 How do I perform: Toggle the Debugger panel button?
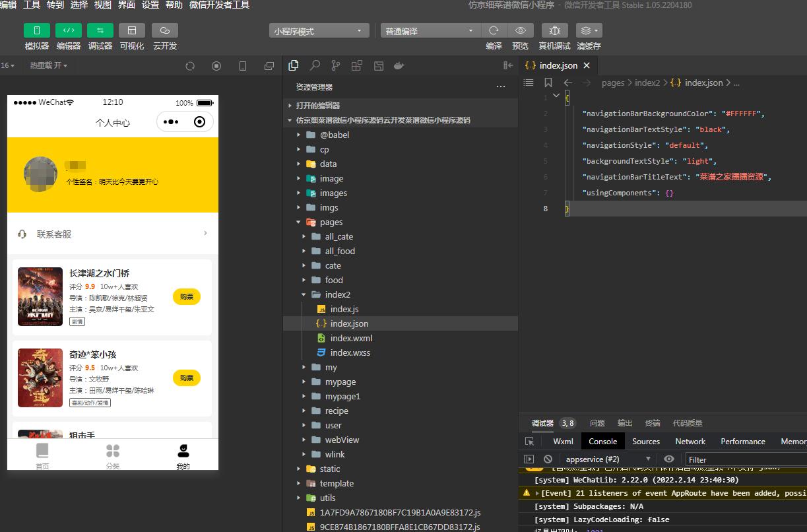[100, 30]
